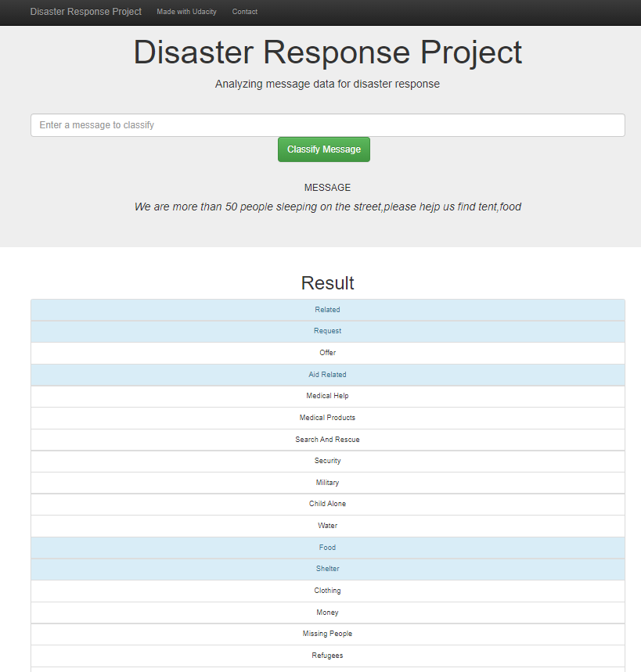Click the Classify Message button
The width and height of the screenshot is (641, 672).
[324, 149]
